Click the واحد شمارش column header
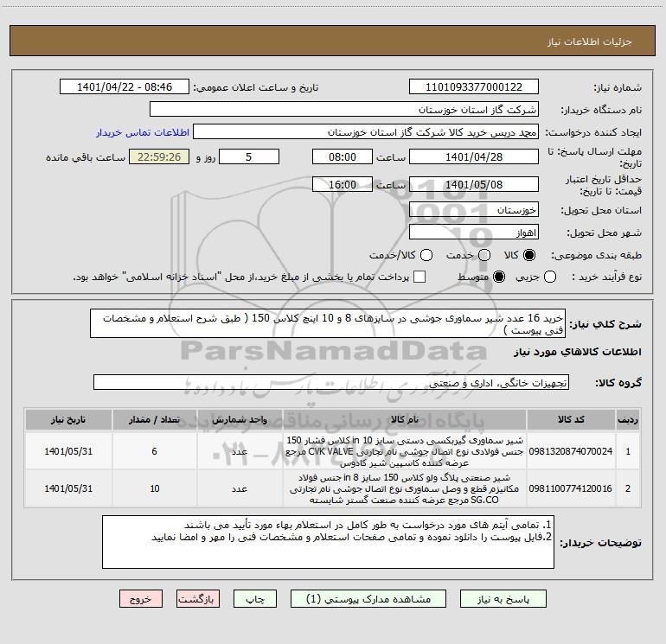The image size is (666, 644). tap(240, 419)
